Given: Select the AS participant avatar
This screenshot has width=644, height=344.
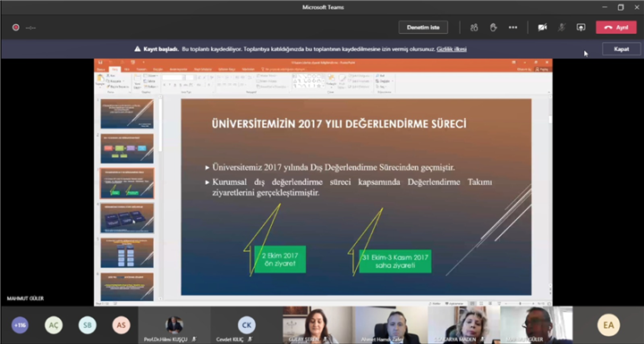Looking at the screenshot, I should 121,325.
